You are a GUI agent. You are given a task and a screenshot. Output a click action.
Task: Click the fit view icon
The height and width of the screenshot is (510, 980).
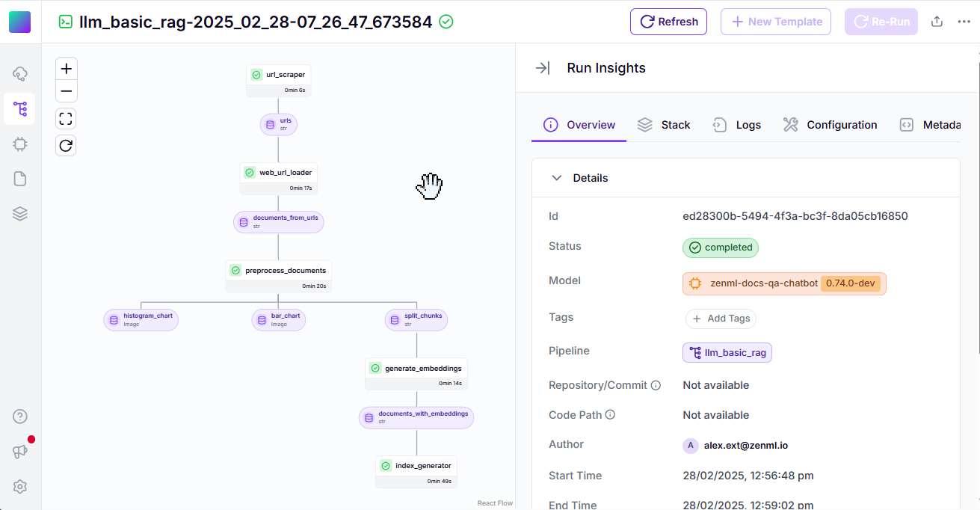click(66, 119)
